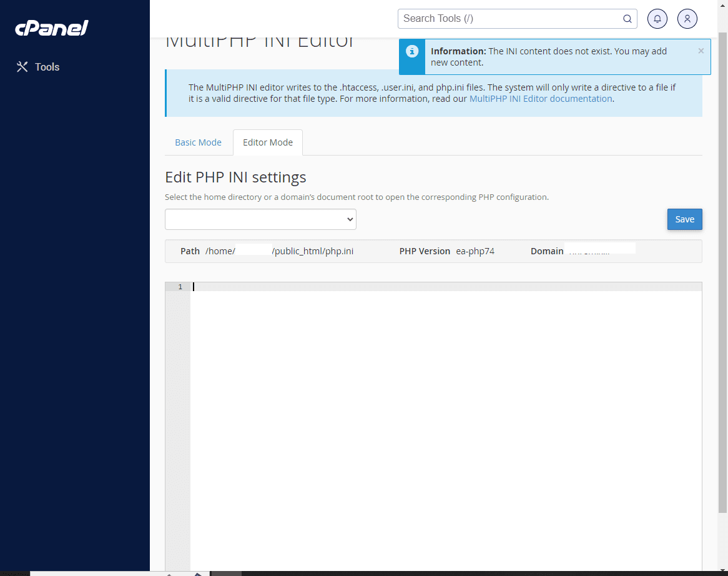Click the page vertical scrollbar

[x=722, y=272]
